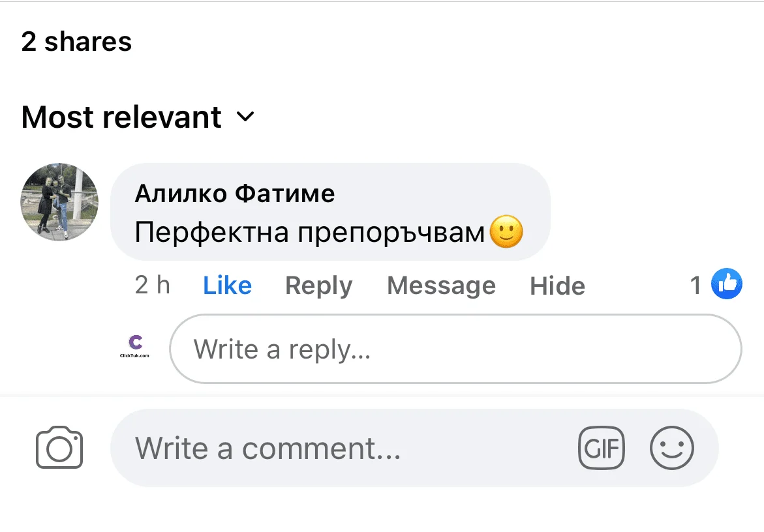Focus the "Write a reply..." field
764x532 pixels.
click(x=455, y=349)
